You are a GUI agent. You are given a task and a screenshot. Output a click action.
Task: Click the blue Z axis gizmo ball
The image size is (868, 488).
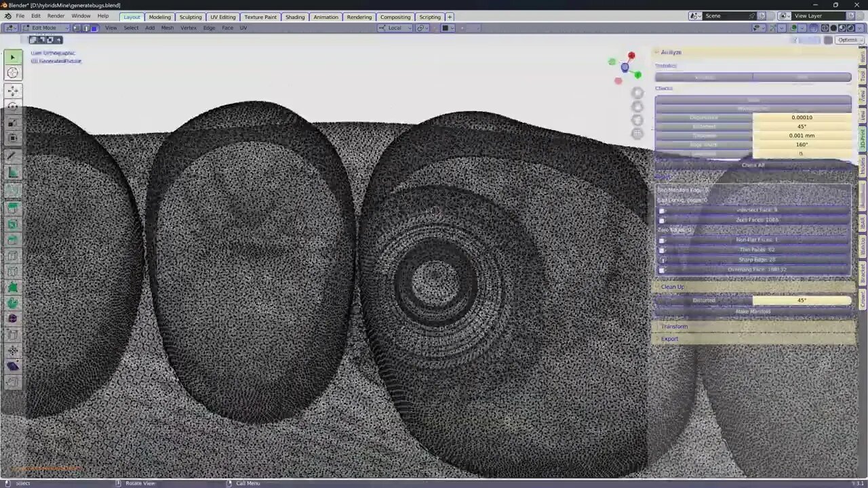point(625,67)
